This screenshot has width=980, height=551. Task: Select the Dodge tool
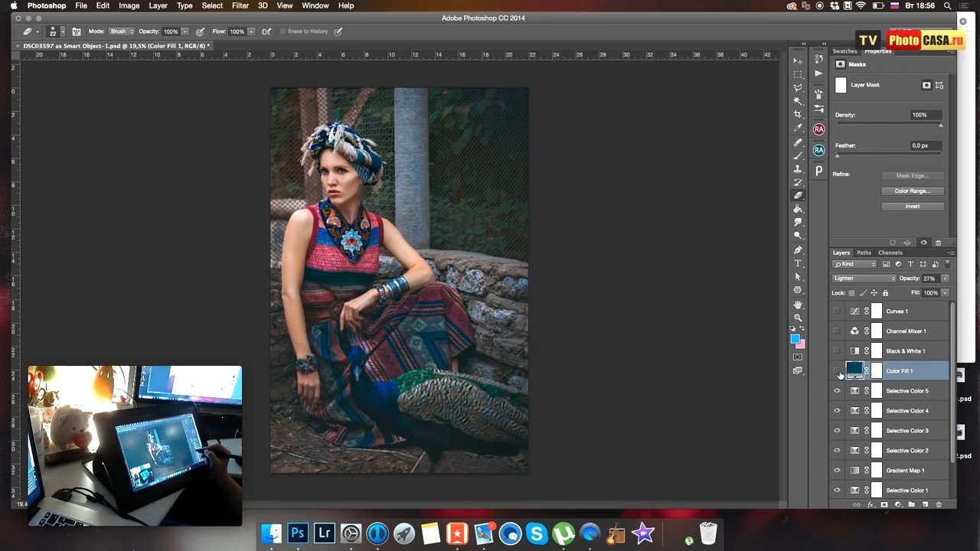(798, 236)
